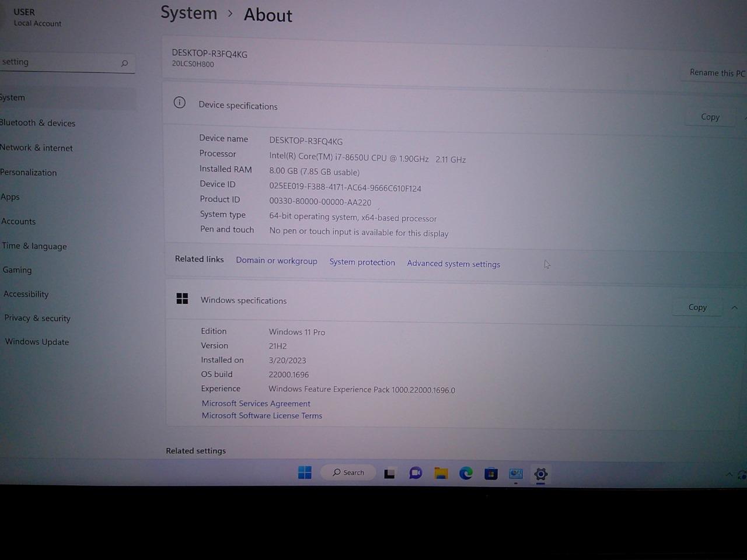This screenshot has height=560, width=747.
Task: Click the System breadcrumb in the header
Action: 189,13
